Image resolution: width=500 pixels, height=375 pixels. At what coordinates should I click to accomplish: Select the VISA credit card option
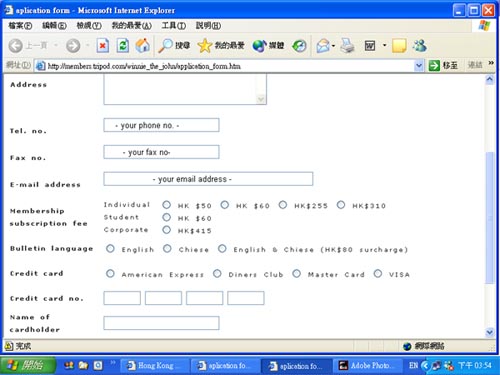click(378, 274)
